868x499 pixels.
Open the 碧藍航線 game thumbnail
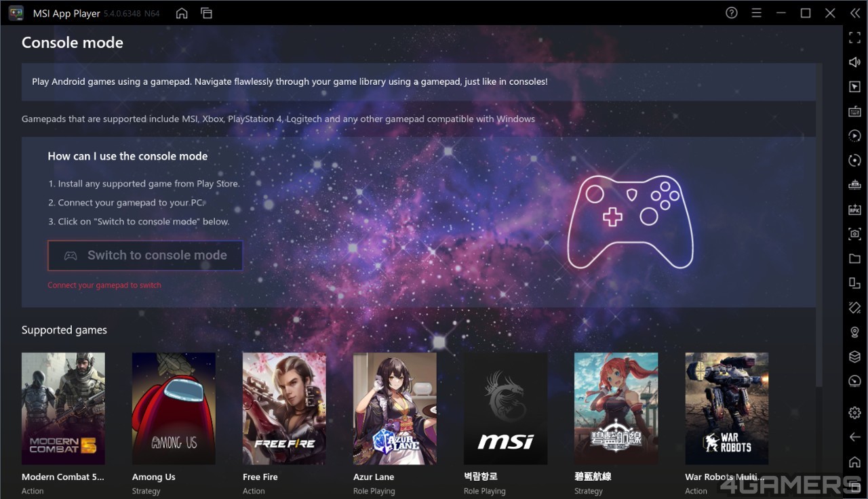click(616, 408)
